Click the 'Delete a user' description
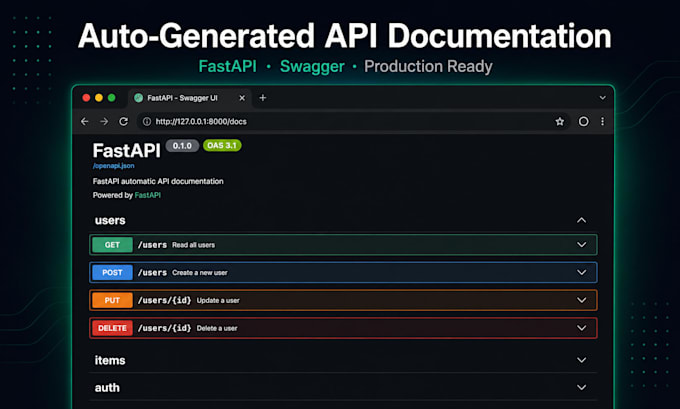The height and width of the screenshot is (409, 680). (x=217, y=328)
